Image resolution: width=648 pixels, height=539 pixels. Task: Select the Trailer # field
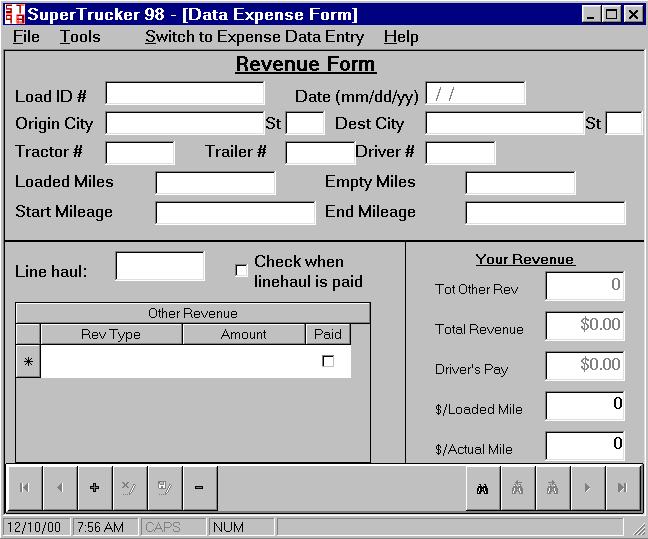[x=320, y=153]
